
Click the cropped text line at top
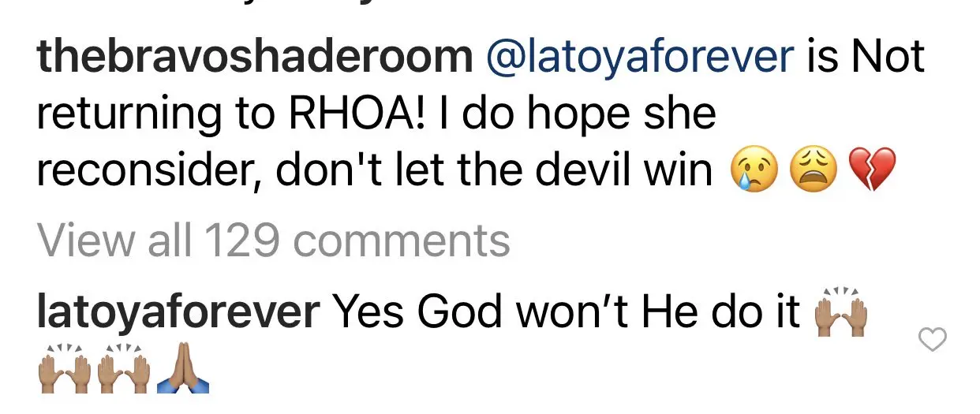pos(197,4)
